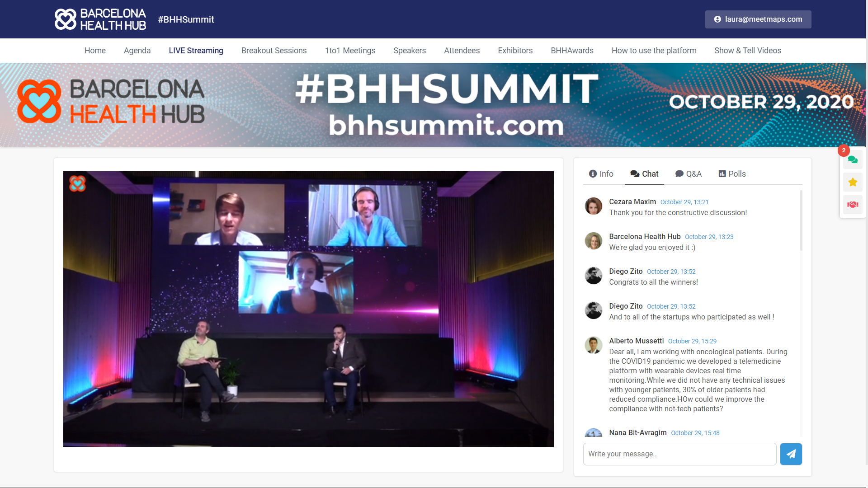
Task: Open the Speakers page
Action: click(410, 51)
